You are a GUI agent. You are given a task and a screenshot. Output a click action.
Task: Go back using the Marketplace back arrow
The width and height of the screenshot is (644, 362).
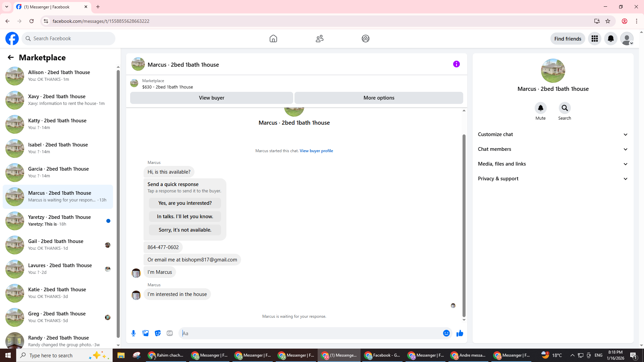[x=11, y=57]
